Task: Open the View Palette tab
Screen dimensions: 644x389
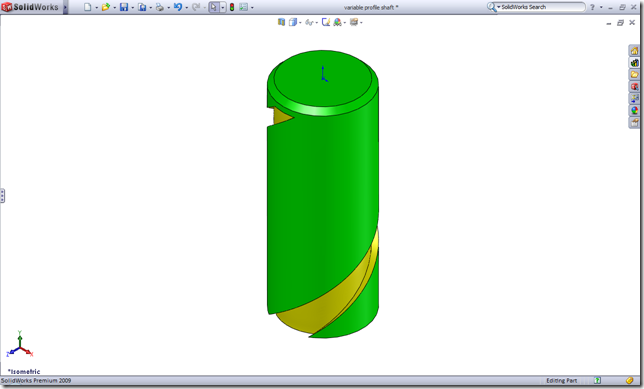Action: coord(635,99)
